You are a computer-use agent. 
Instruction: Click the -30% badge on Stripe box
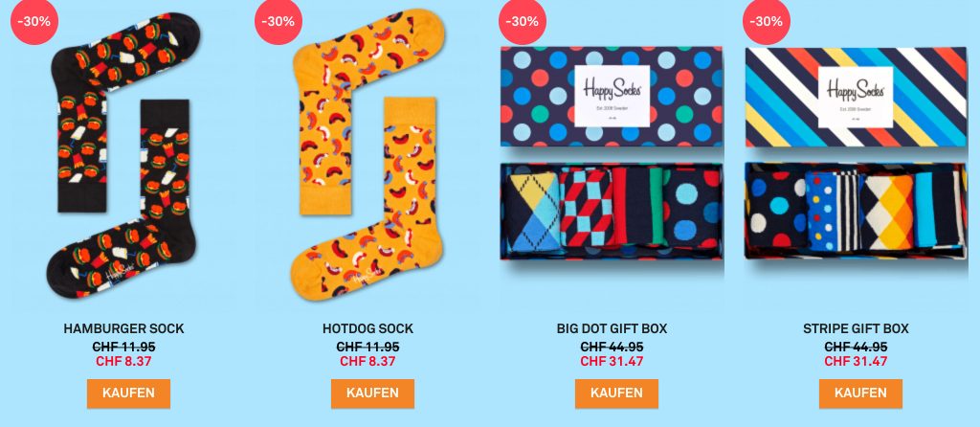click(767, 21)
